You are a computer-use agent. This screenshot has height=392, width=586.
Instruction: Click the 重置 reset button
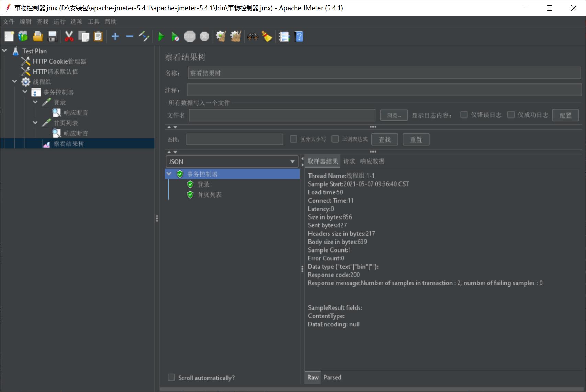(416, 139)
